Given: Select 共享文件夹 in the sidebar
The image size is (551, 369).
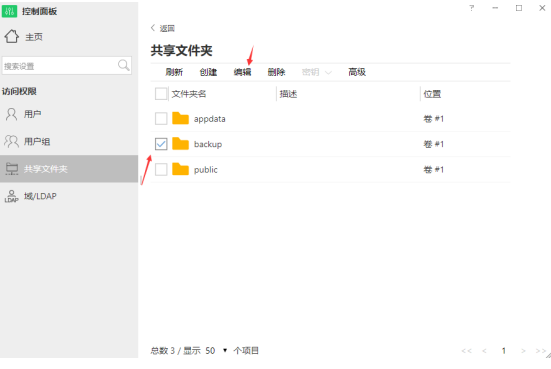Looking at the screenshot, I should click(x=69, y=169).
